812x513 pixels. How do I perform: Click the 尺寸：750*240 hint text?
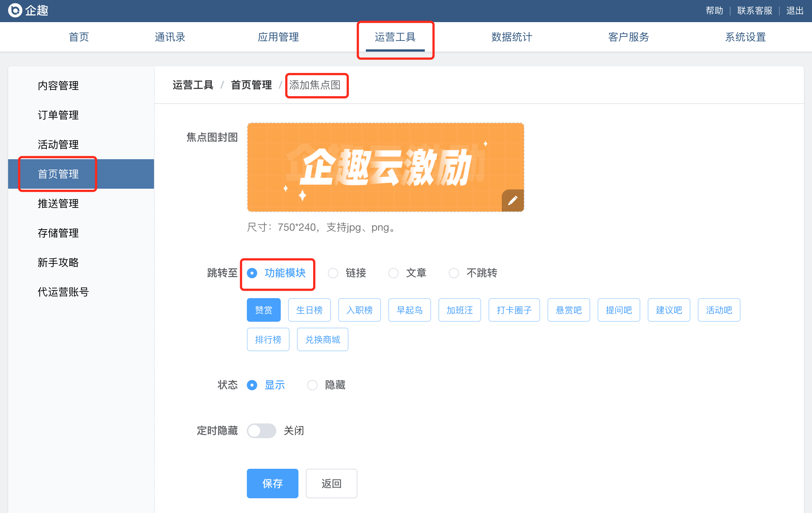pos(321,227)
